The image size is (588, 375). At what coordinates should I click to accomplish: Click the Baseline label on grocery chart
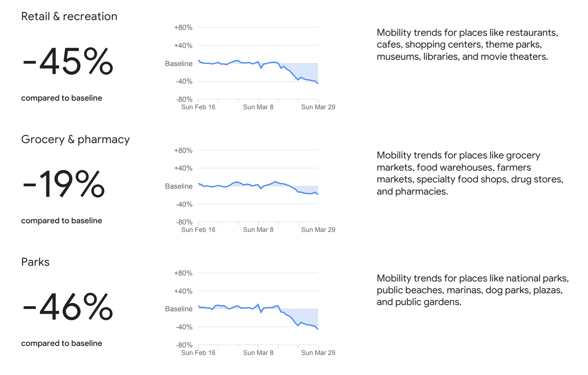click(179, 186)
